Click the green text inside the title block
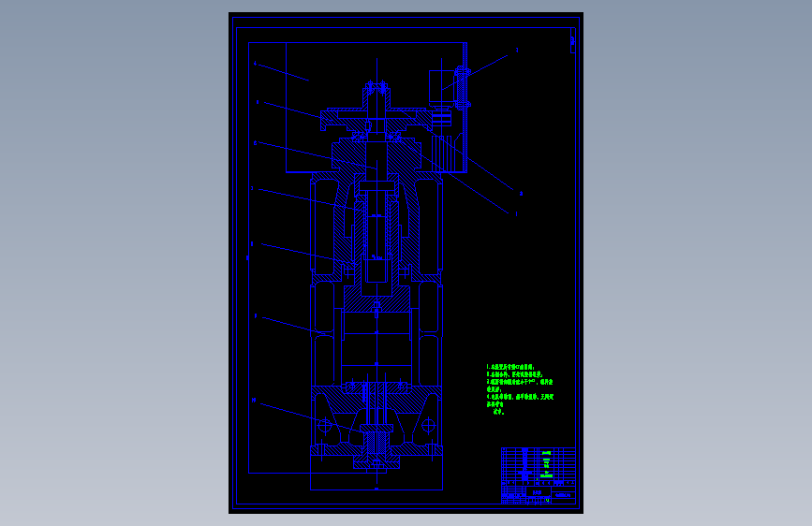Image resolution: width=812 pixels, height=526 pixels. [546, 464]
